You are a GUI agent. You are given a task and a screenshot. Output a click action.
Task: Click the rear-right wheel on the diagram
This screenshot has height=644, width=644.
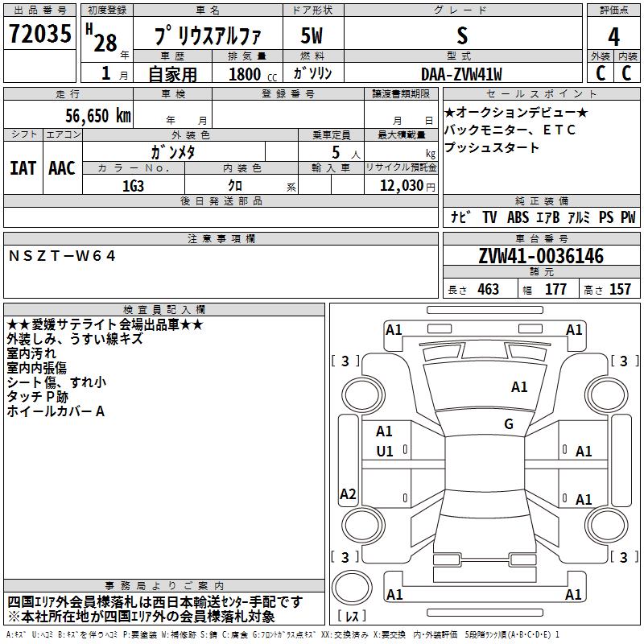pos(607,525)
